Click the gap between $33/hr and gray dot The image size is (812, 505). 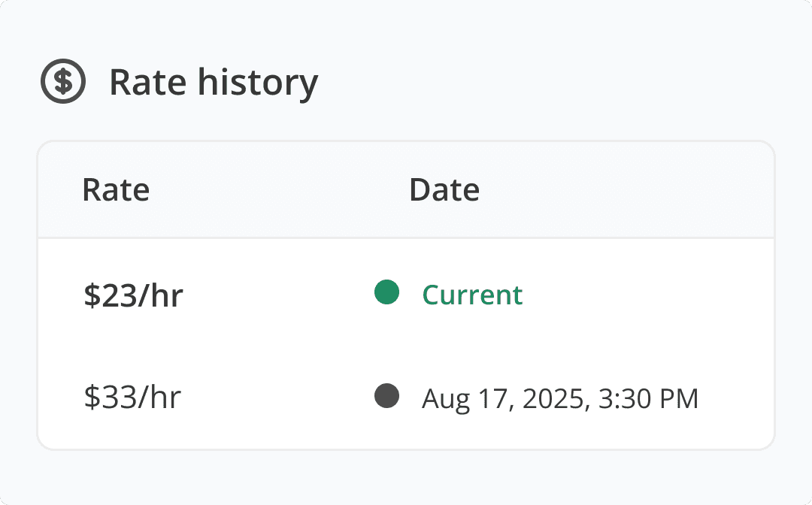(x=277, y=398)
